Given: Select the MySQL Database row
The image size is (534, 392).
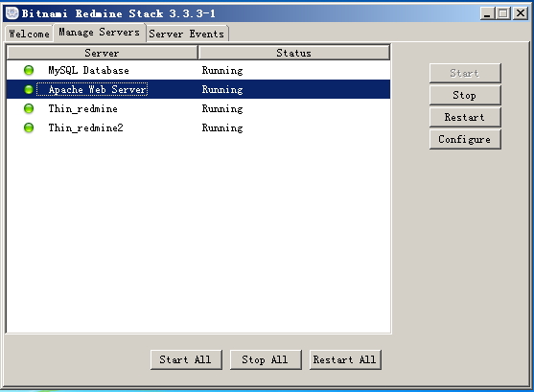Looking at the screenshot, I should (x=198, y=71).
